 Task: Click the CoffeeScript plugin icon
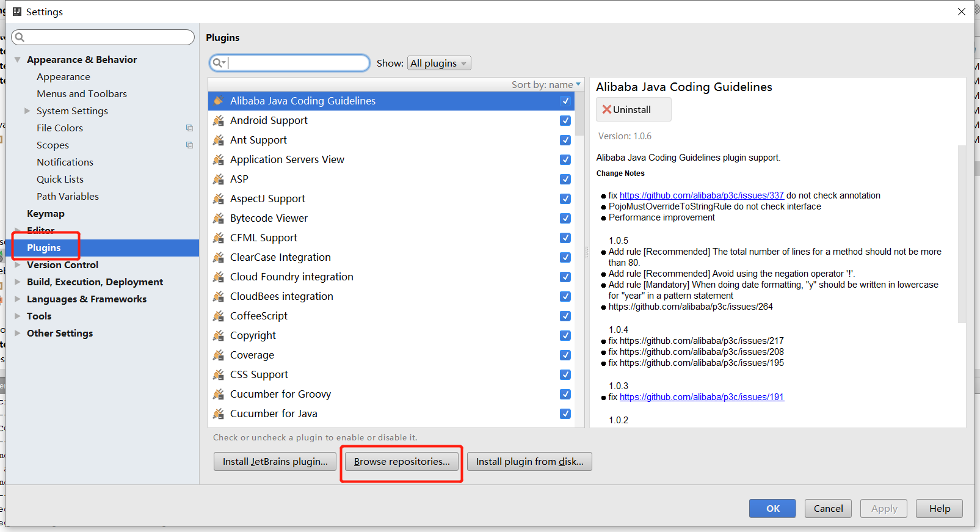click(x=218, y=316)
